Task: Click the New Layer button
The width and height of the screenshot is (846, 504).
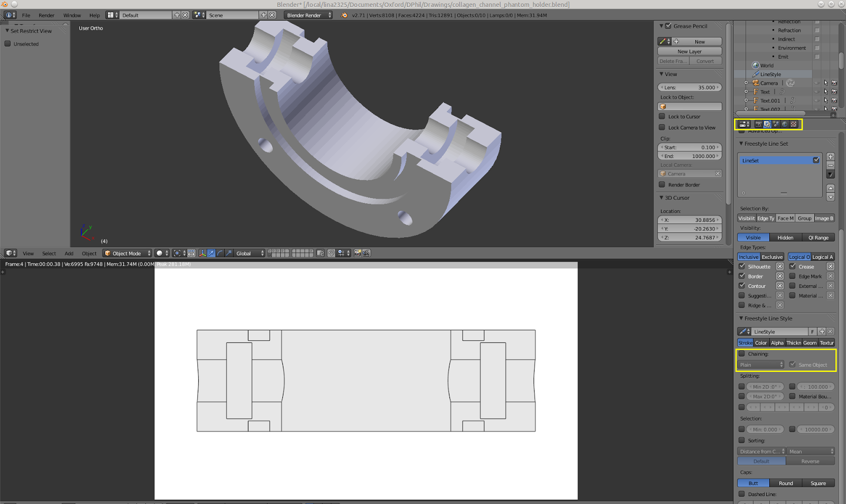Action: (x=689, y=51)
